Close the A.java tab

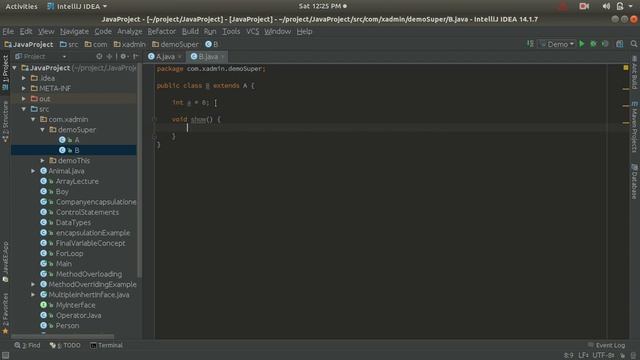coord(180,57)
